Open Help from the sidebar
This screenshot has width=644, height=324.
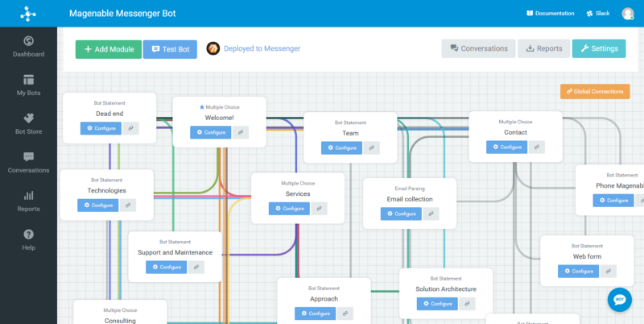point(28,240)
